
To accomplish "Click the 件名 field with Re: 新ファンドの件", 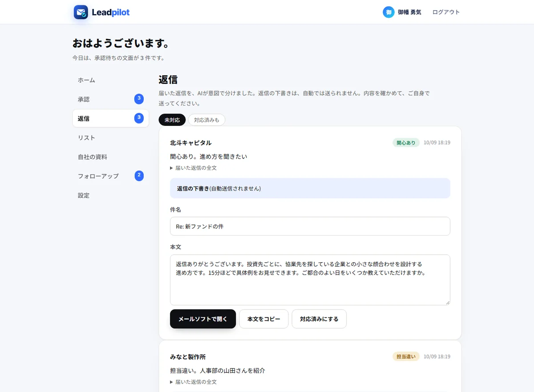I will point(310,226).
